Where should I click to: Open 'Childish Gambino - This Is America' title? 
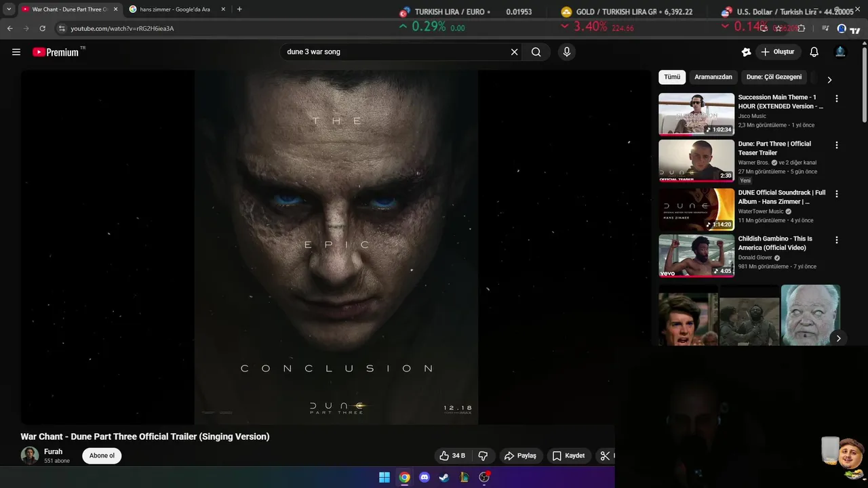pyautogui.click(x=775, y=243)
